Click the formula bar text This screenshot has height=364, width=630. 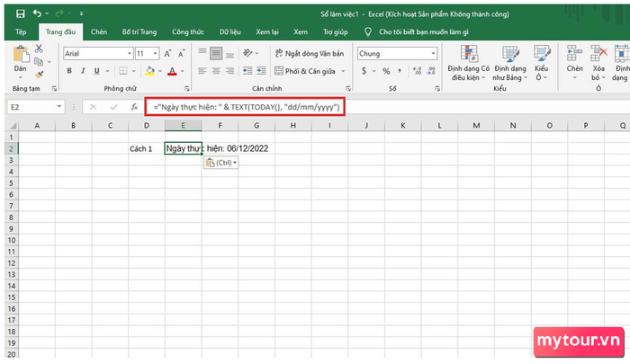(x=247, y=107)
